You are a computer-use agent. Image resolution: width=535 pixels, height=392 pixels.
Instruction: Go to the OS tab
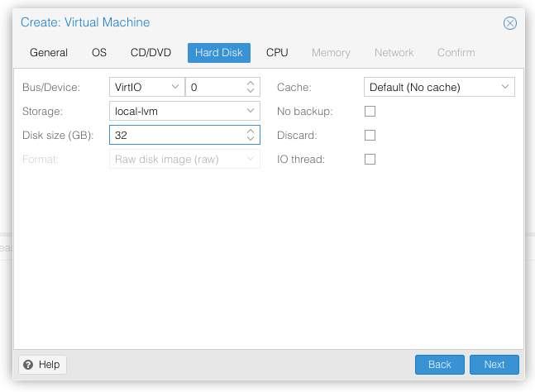coord(99,53)
